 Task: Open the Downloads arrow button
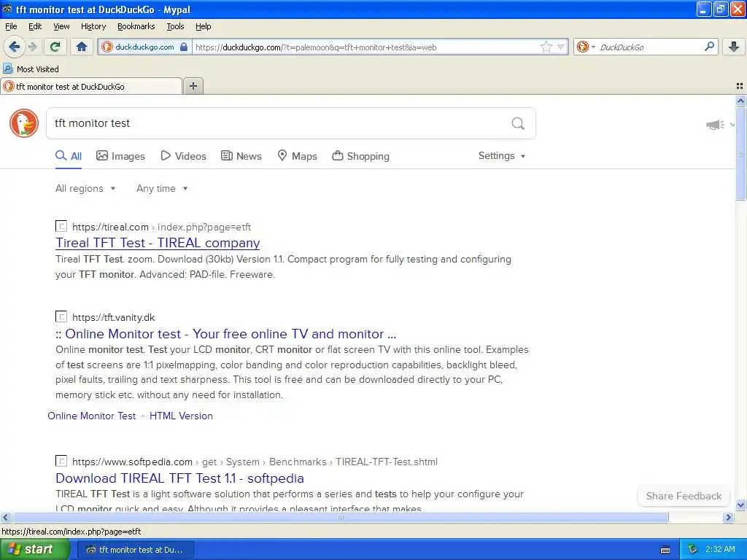click(734, 47)
